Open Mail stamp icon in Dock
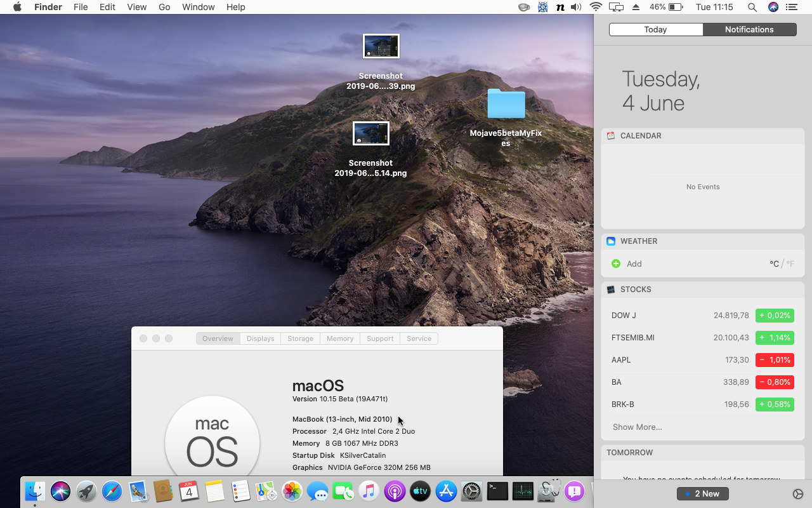The image size is (812, 508). (138, 491)
